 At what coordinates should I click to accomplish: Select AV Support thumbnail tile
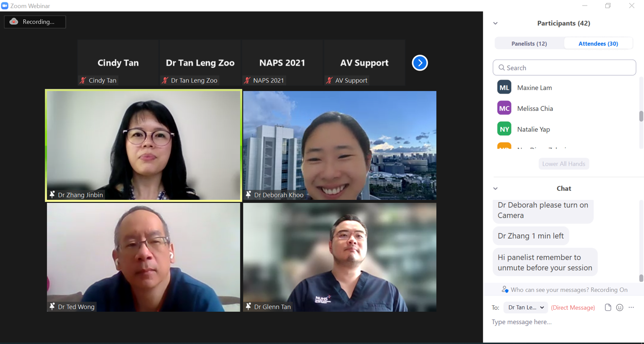364,63
